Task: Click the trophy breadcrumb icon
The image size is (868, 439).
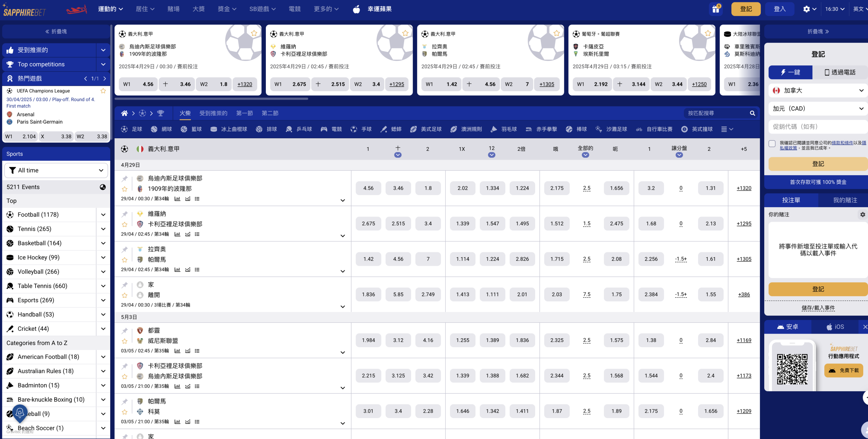Action: pyautogui.click(x=160, y=113)
